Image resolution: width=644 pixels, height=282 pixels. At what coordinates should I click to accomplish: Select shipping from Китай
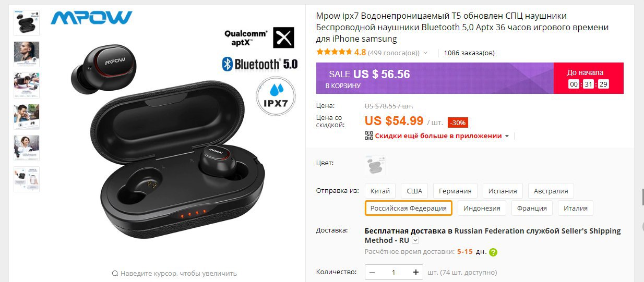[x=380, y=191]
